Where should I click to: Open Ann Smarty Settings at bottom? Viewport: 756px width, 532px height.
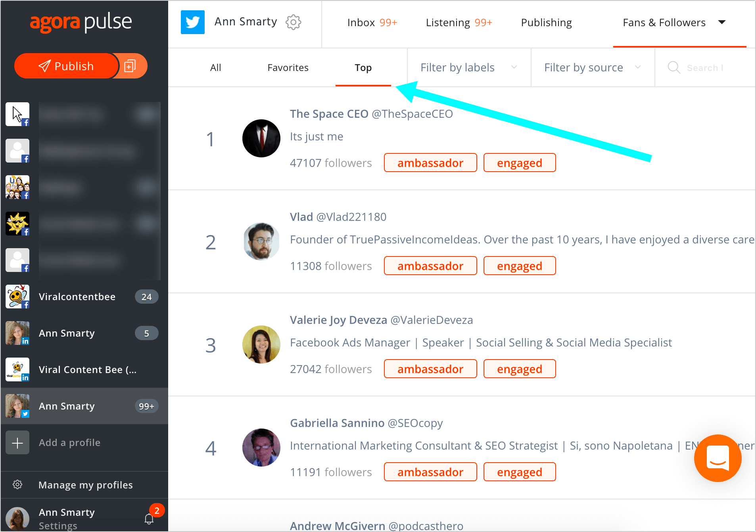[x=67, y=519]
